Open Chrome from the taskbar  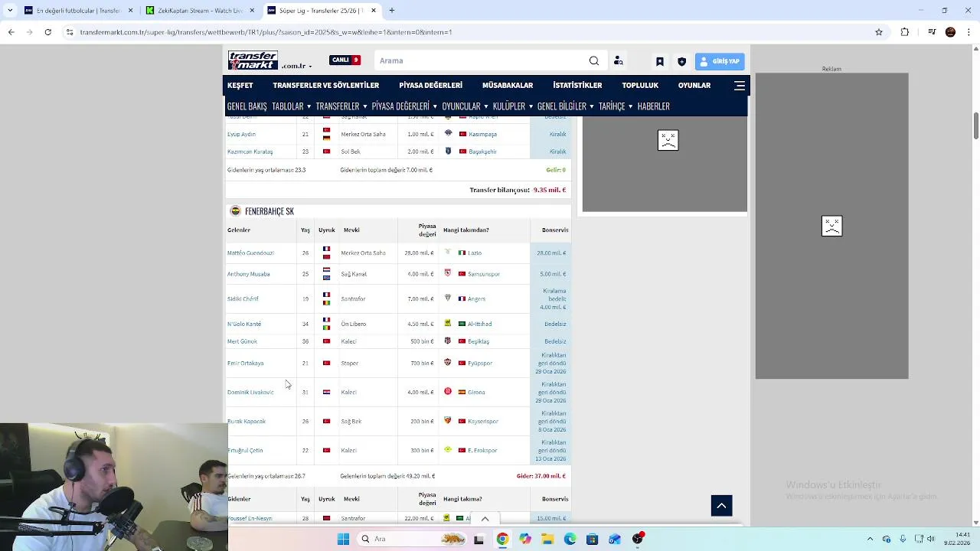pos(502,539)
